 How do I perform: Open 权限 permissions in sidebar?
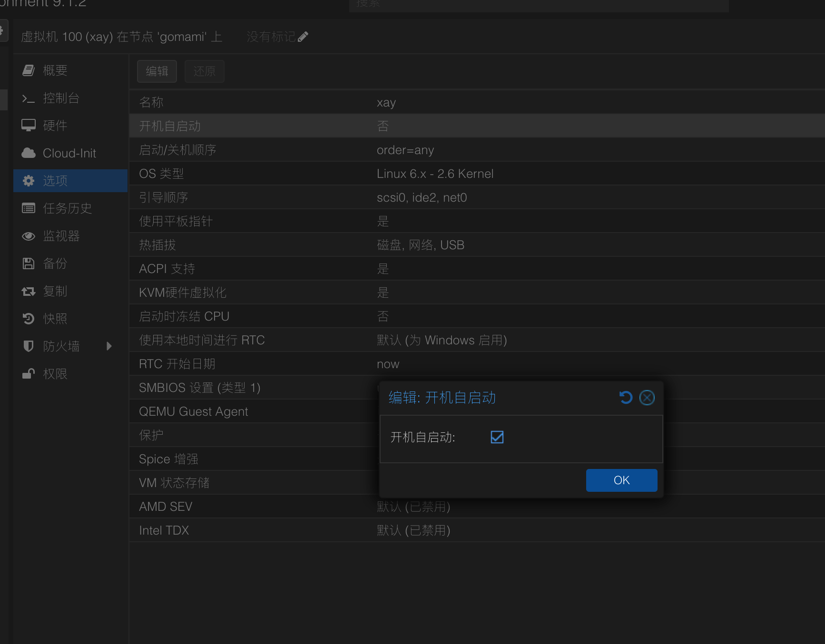click(x=55, y=374)
